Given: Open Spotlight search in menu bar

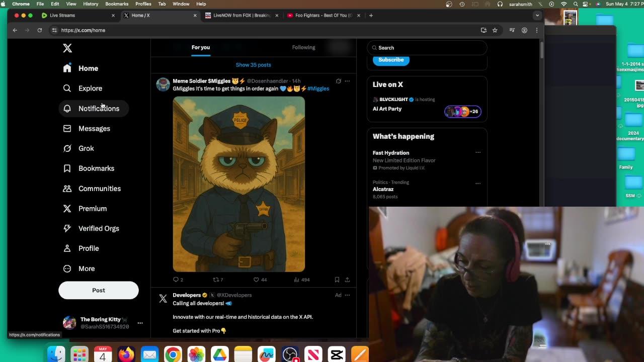Looking at the screenshot, I should [x=575, y=4].
